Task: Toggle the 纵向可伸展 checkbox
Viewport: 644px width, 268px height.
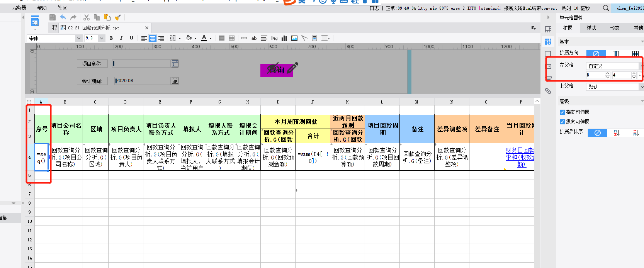Action: click(x=562, y=122)
